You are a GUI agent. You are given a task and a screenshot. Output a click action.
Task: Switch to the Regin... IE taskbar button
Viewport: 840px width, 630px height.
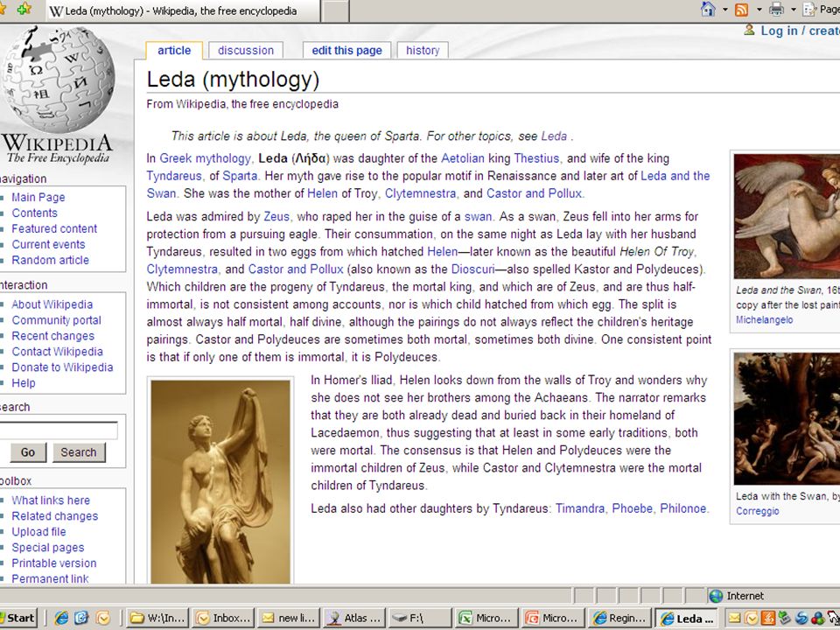(619, 618)
